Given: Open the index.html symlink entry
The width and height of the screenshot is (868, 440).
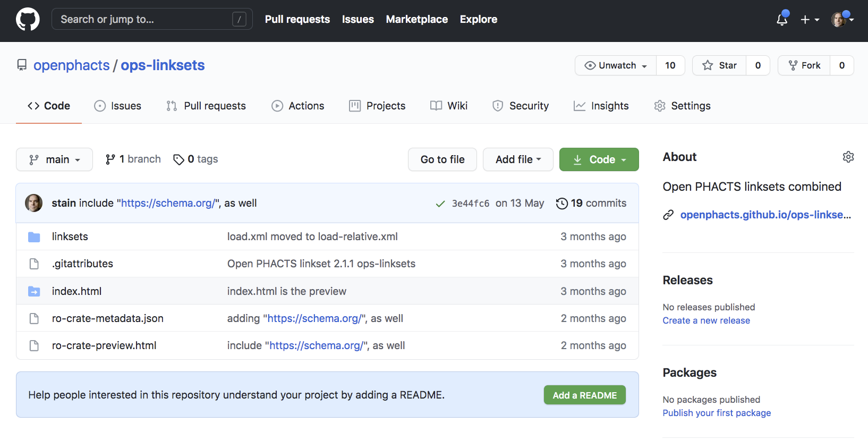Looking at the screenshot, I should point(76,291).
